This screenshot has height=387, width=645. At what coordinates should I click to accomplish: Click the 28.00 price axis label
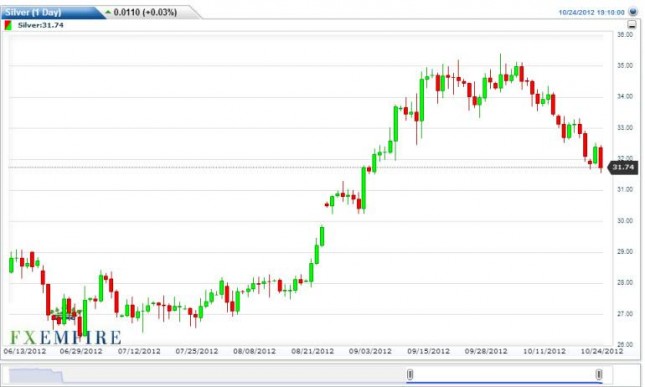point(625,283)
